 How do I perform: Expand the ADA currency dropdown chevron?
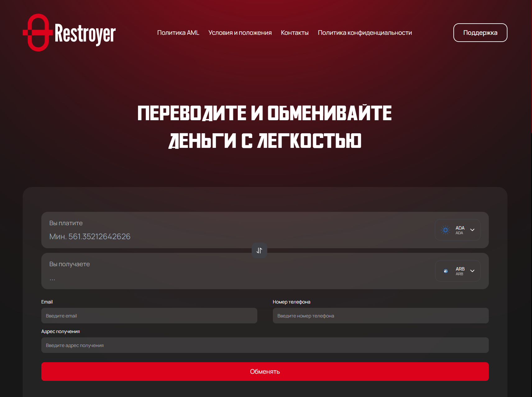coord(473,230)
